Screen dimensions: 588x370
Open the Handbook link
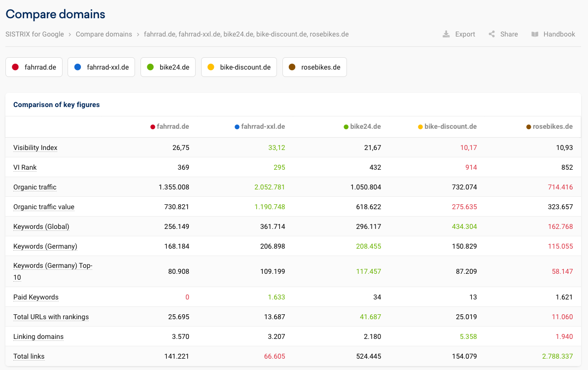click(553, 34)
